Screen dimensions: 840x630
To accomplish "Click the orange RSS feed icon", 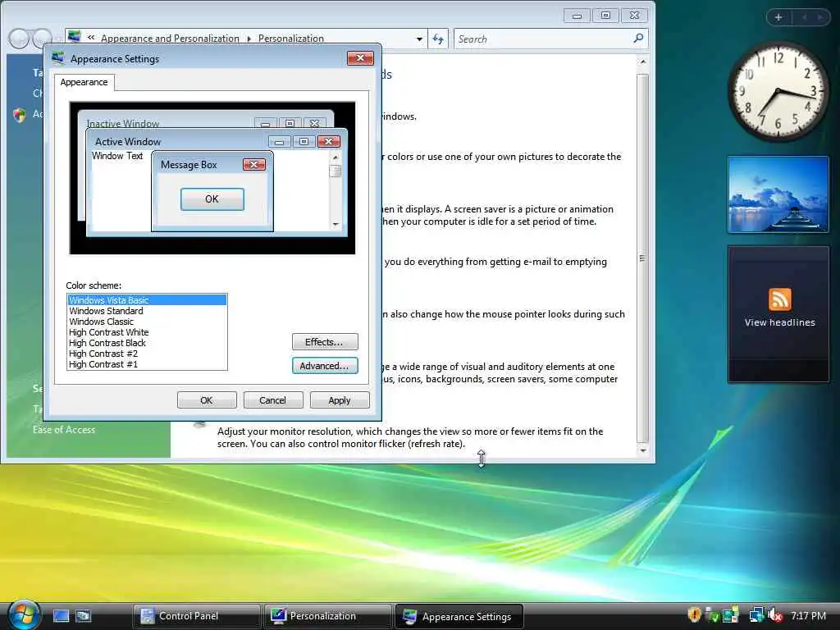I will [x=779, y=299].
